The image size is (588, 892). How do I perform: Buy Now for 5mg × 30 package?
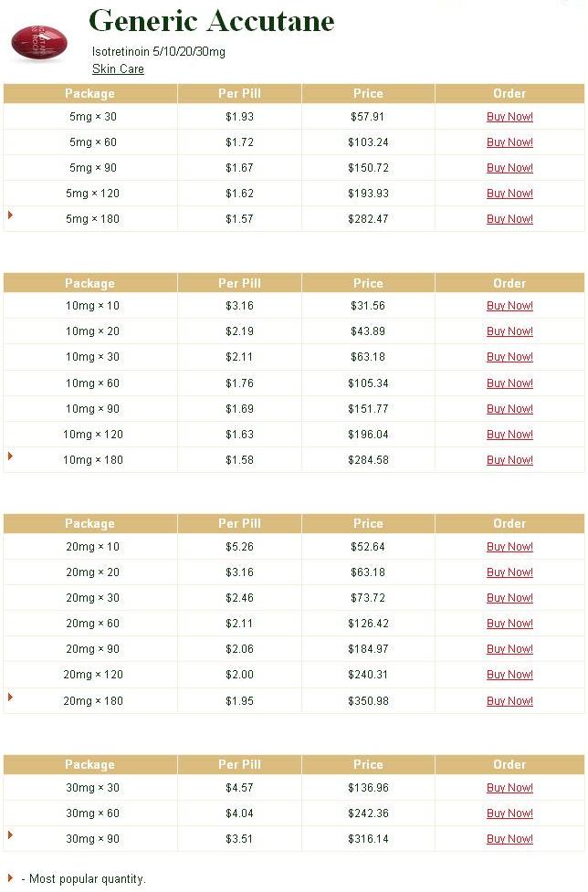509,117
